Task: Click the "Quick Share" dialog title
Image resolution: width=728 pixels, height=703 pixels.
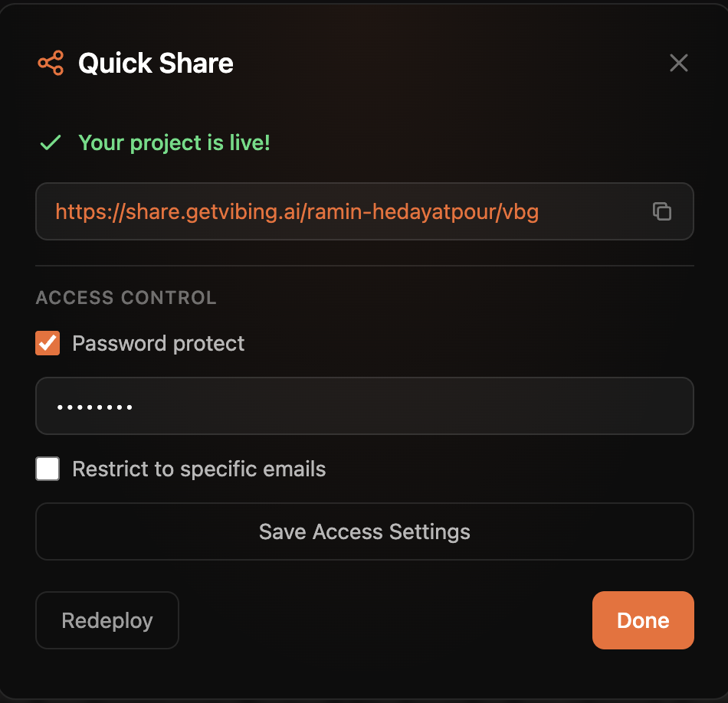Action: (x=156, y=63)
